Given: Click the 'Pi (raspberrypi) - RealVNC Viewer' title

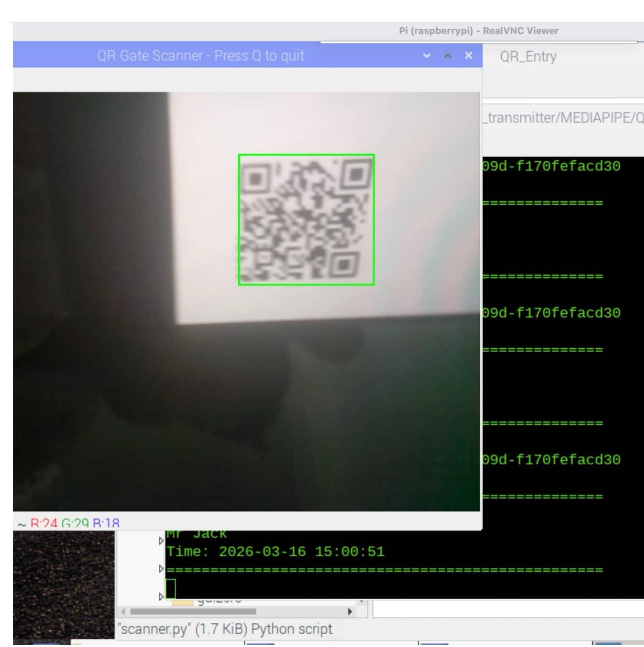Looking at the screenshot, I should click(x=479, y=31).
